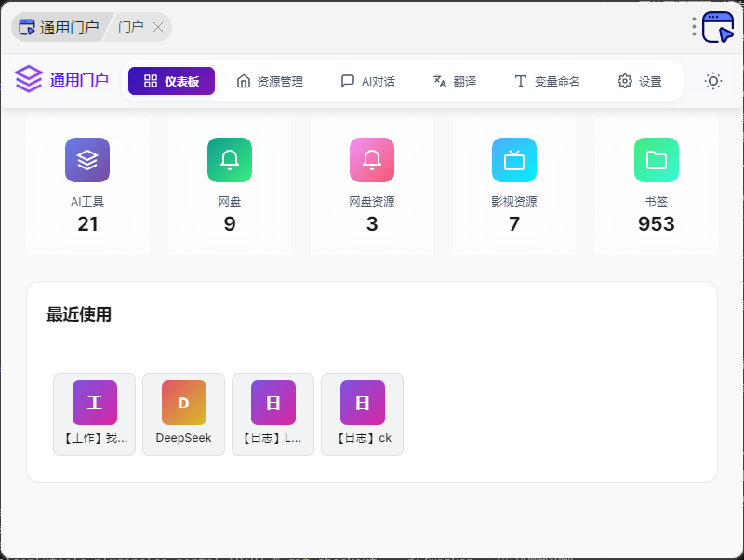The height and width of the screenshot is (560, 744).
Task: Open the 仪表板 dashboard tab
Action: (171, 81)
